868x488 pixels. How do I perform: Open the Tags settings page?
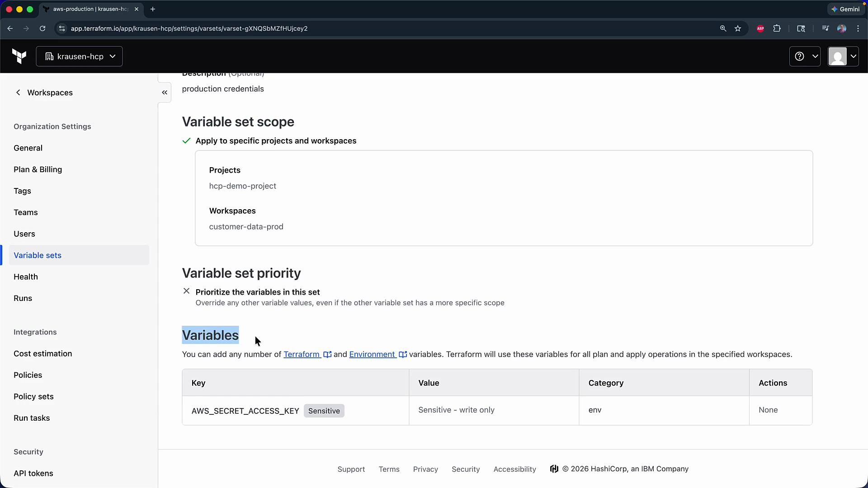22,191
